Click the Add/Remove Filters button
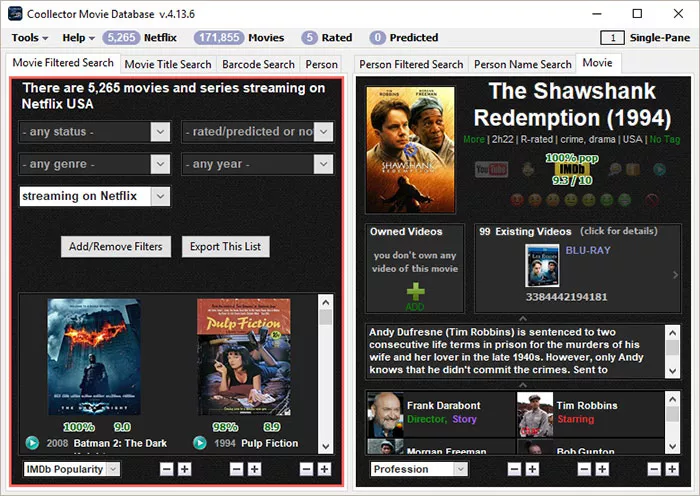Screen dimensions: 700x496 (x=116, y=246)
